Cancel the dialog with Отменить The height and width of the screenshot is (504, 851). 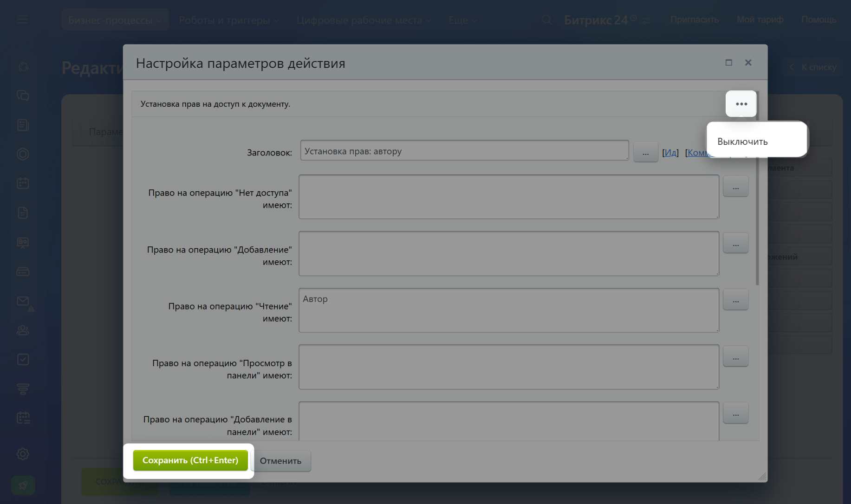pyautogui.click(x=280, y=461)
